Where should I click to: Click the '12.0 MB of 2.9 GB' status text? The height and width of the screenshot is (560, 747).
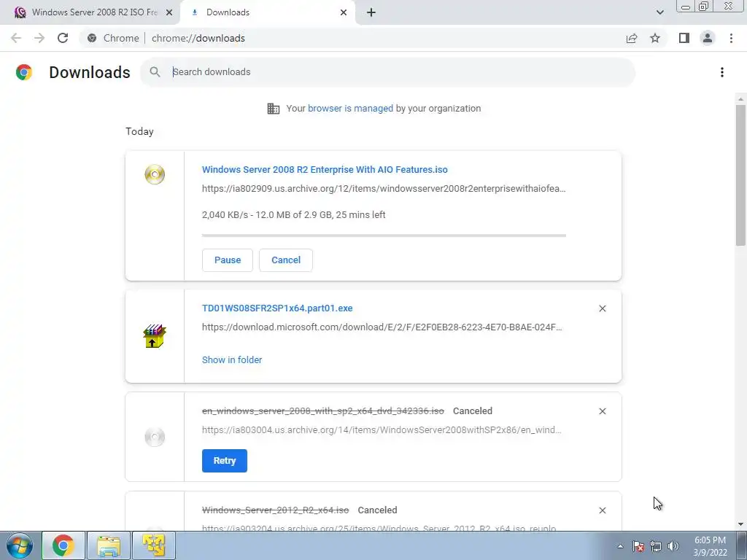pos(293,215)
